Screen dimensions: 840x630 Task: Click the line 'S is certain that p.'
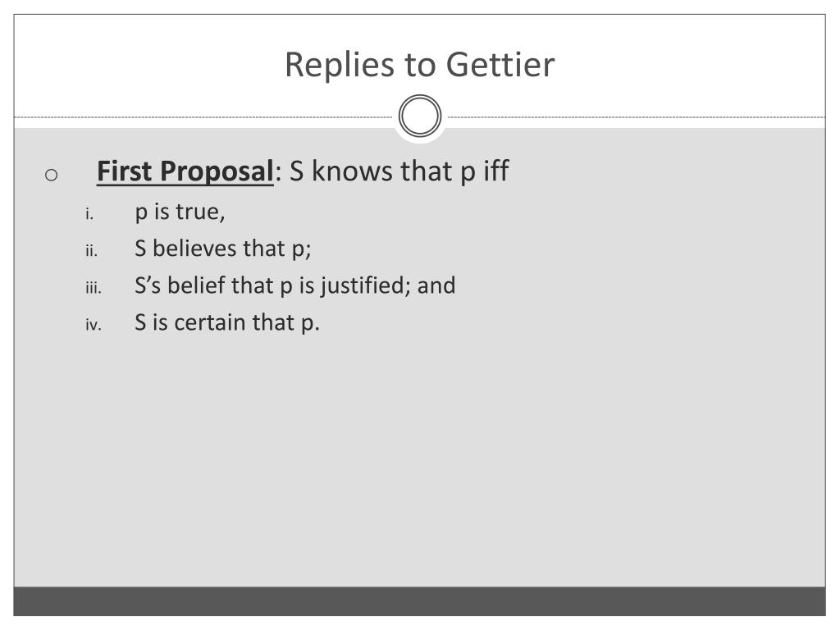pos(227,322)
